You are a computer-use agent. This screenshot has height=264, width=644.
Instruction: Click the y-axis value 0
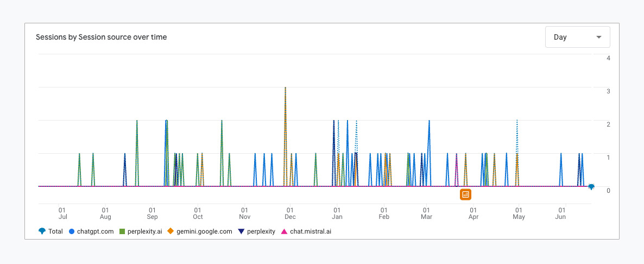pos(608,190)
